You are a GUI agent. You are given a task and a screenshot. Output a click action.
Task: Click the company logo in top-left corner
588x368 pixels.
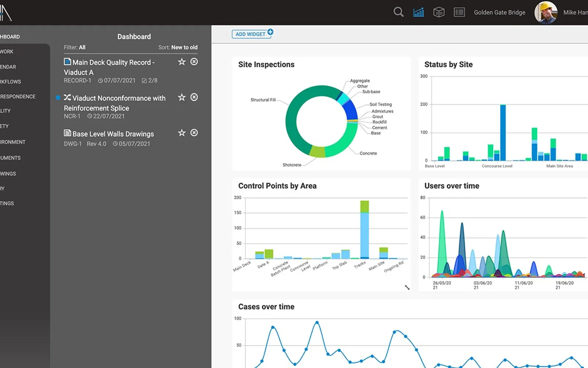coord(6,13)
